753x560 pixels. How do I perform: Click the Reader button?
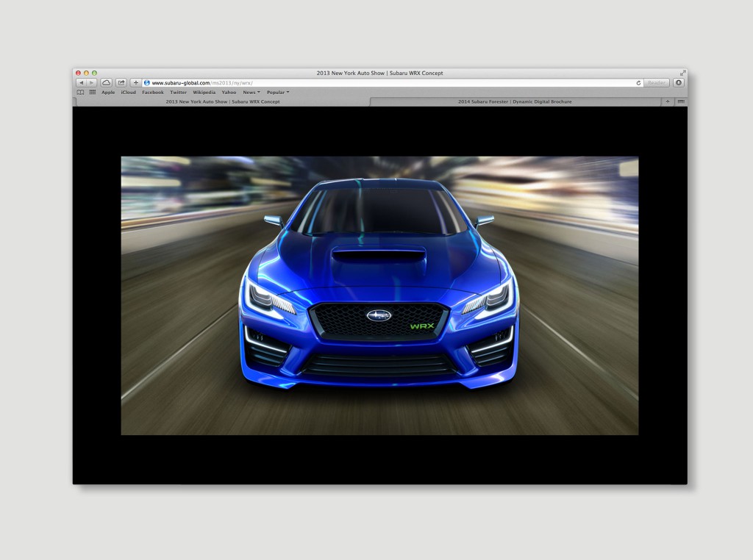point(657,83)
